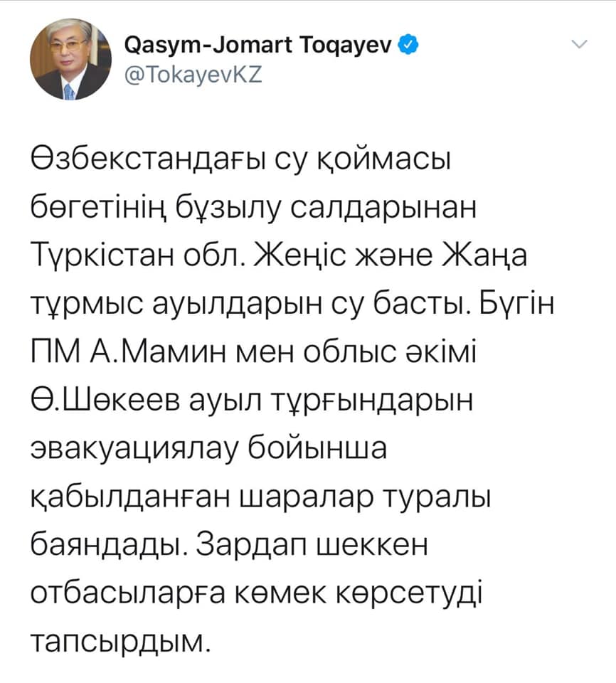The width and height of the screenshot is (616, 683).
Task: Click the name Ө.Шөкеев in the tweet
Action: coord(105,399)
